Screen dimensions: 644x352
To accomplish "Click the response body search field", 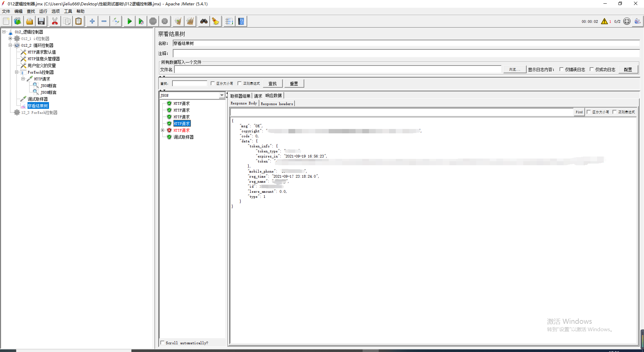I will [402, 112].
